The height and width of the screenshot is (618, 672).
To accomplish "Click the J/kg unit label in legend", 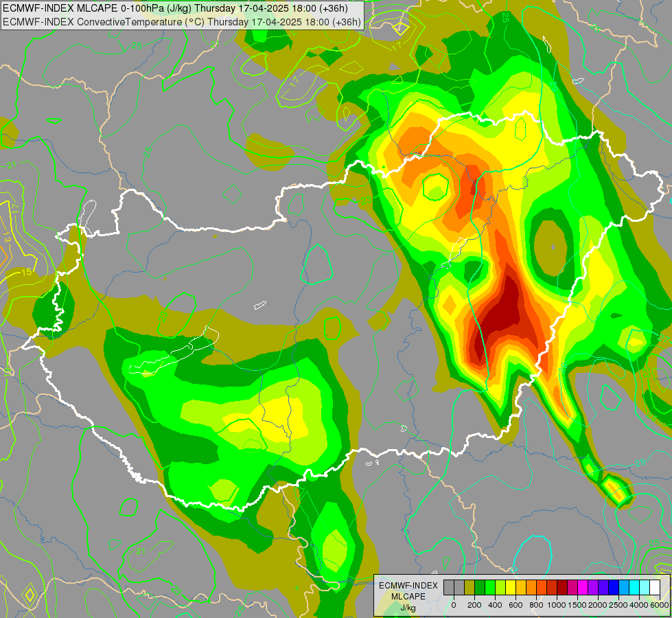I will point(408,608).
